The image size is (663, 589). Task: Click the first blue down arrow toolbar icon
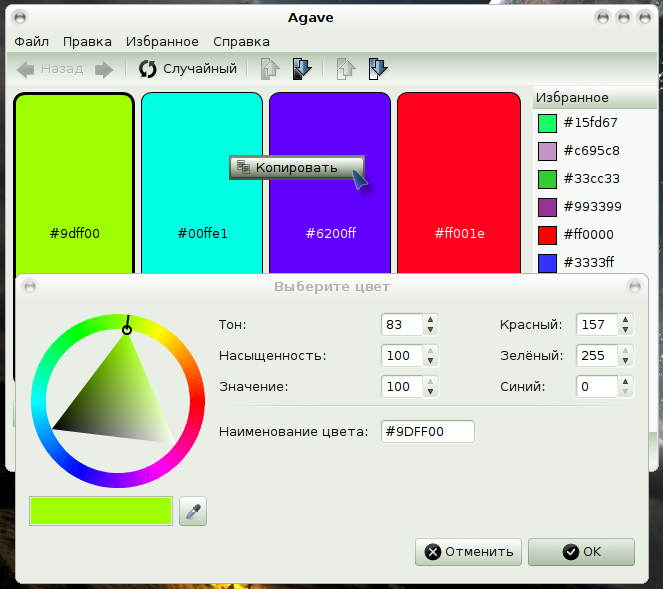[x=302, y=69]
